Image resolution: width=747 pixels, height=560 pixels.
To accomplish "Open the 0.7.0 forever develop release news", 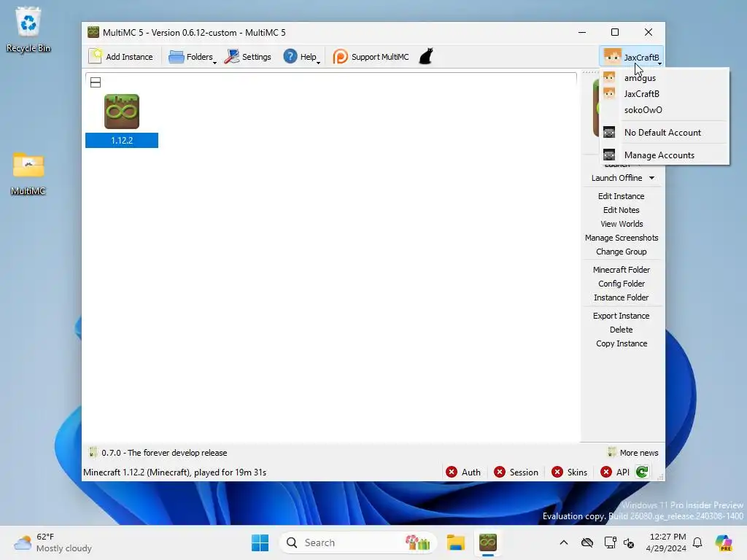I will (x=158, y=453).
